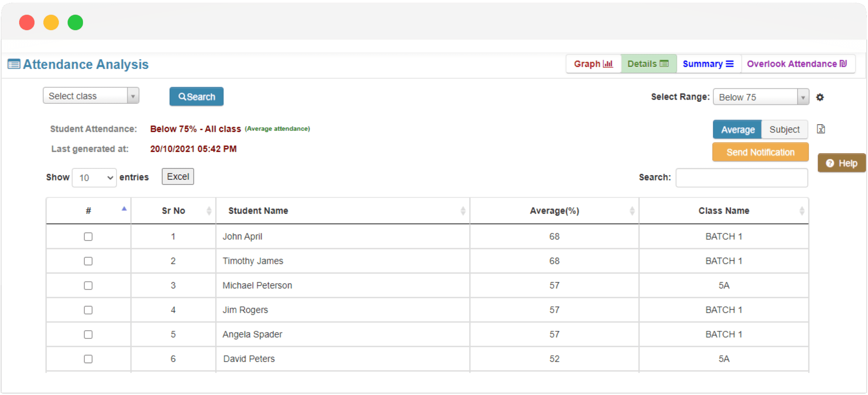
Task: Sort table by Class Name column
Action: pyautogui.click(x=723, y=211)
